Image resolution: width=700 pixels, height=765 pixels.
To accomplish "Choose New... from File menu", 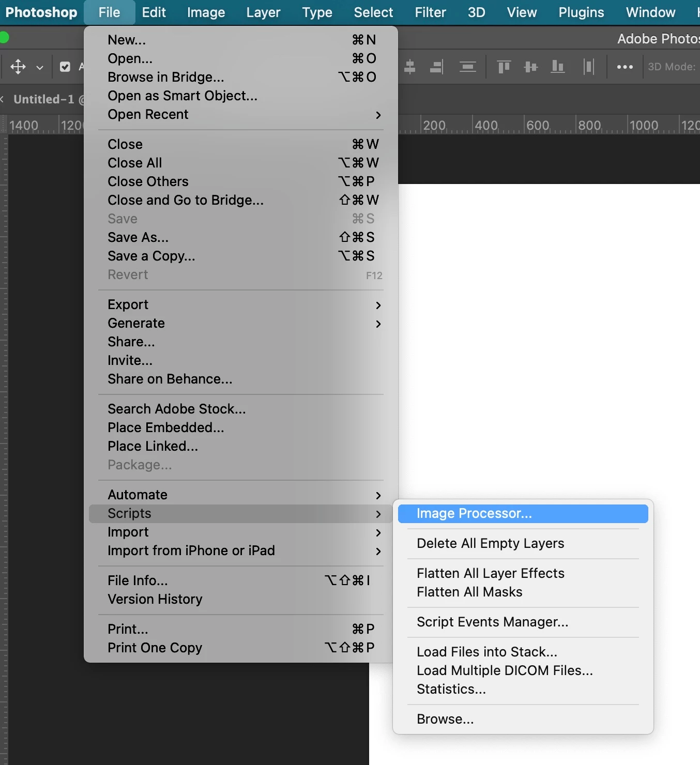I will tap(241, 40).
